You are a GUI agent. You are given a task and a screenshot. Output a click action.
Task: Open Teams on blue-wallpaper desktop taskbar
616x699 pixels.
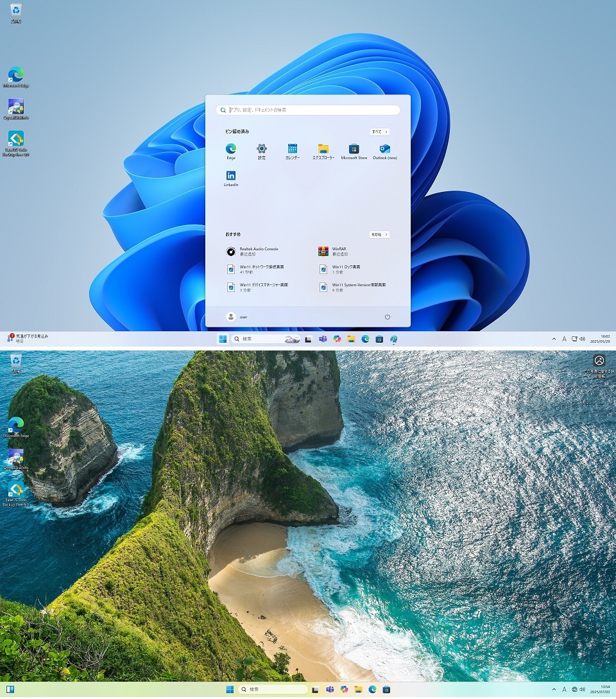pyautogui.click(x=323, y=340)
